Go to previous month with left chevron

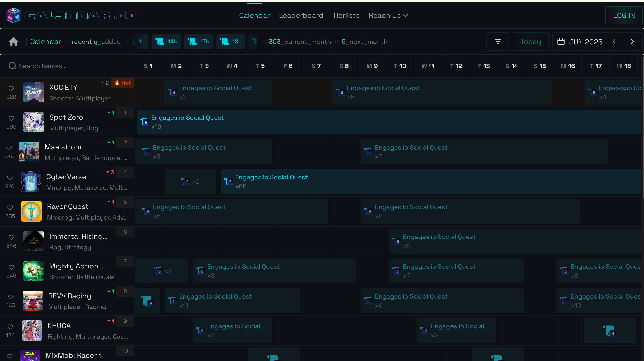614,42
